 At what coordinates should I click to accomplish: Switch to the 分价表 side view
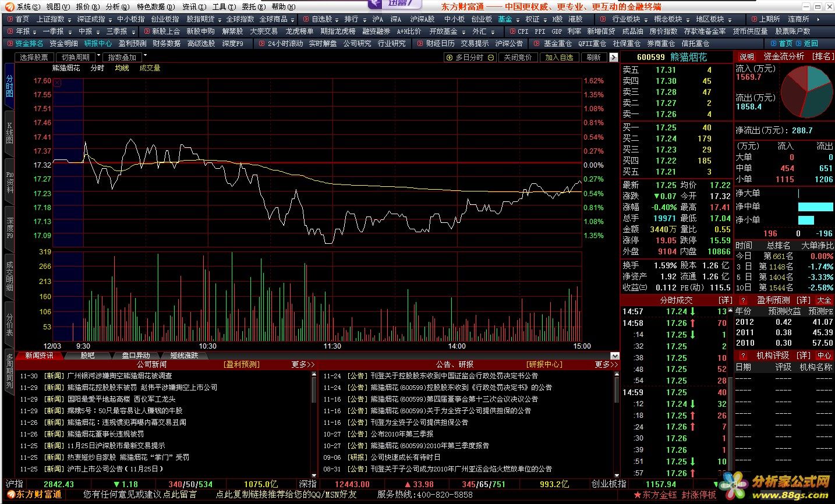tap(9, 324)
